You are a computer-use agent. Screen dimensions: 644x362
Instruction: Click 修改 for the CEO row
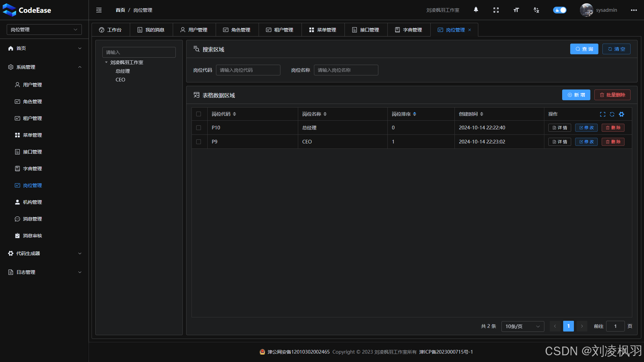(x=586, y=142)
